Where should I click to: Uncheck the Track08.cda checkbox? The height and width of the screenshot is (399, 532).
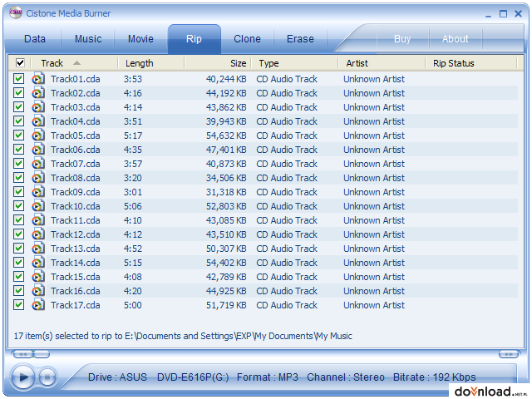18,178
